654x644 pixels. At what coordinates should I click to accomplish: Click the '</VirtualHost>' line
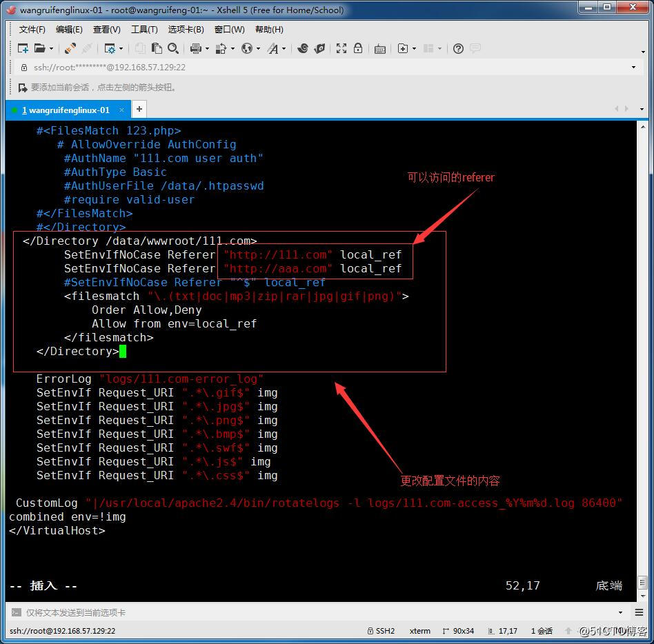click(57, 531)
